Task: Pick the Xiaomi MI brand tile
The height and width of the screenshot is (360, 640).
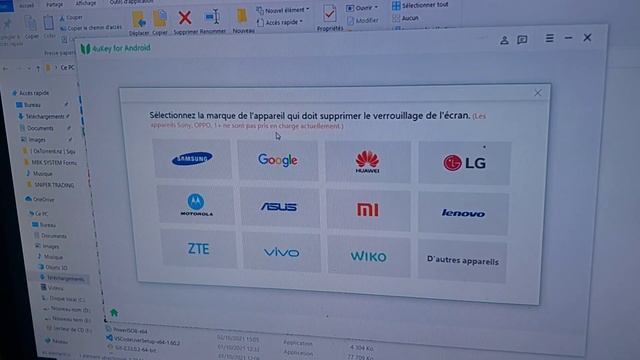Action: point(368,210)
